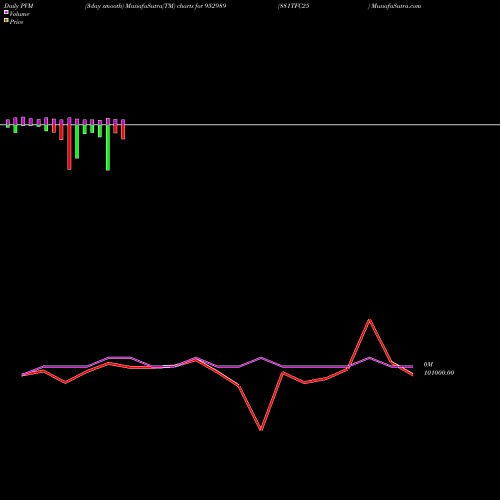Click the '(881TFC25' symbol label

[293, 6]
